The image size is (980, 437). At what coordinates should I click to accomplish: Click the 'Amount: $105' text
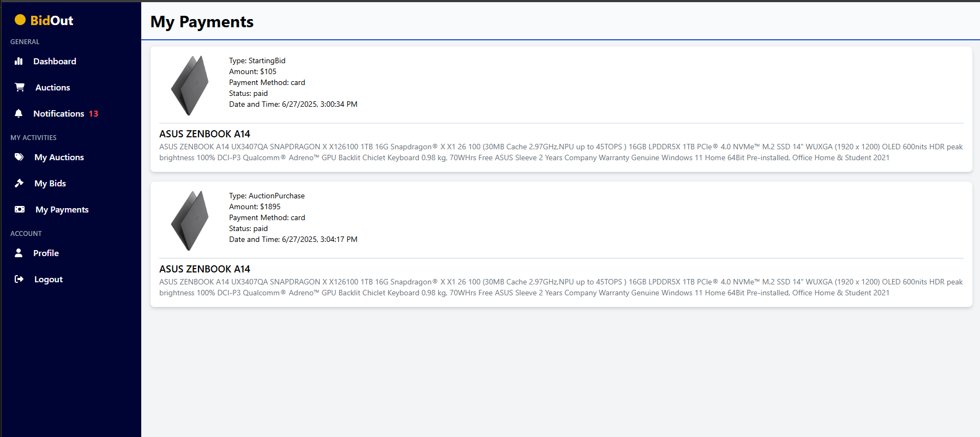[x=252, y=71]
